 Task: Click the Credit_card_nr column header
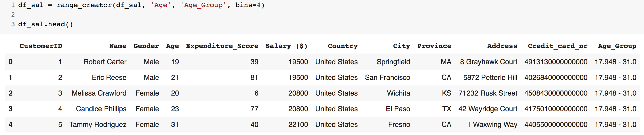tap(558, 46)
